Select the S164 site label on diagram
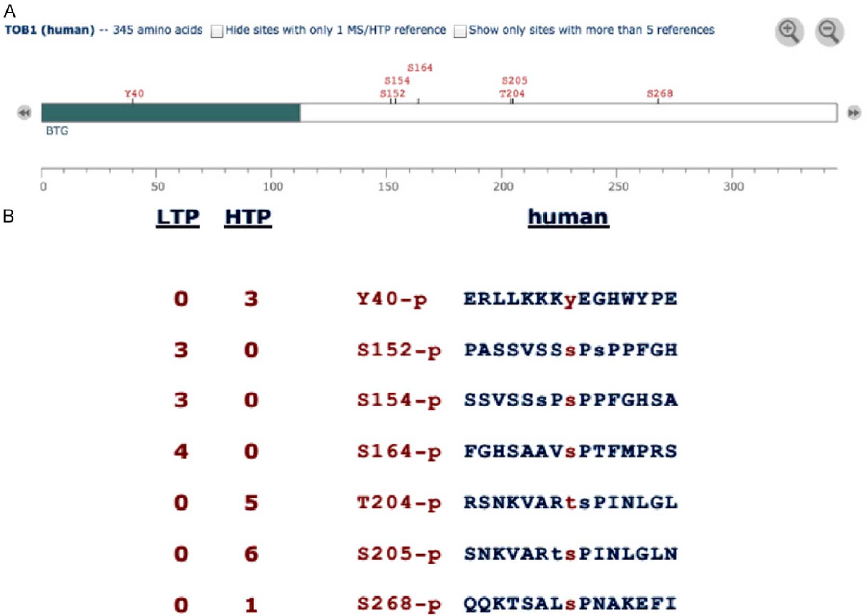867x616 pixels. pos(420,68)
